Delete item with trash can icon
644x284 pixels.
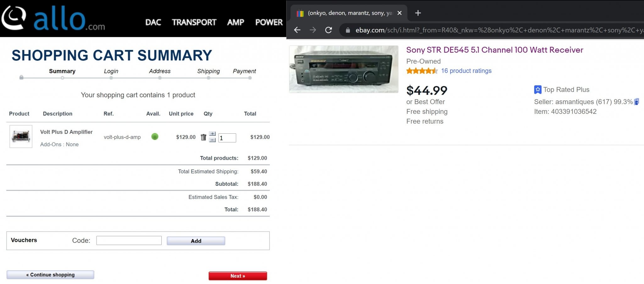(x=203, y=137)
